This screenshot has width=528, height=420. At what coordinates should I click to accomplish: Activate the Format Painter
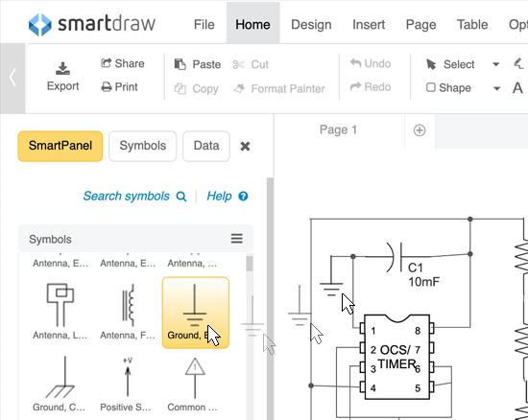tap(279, 88)
